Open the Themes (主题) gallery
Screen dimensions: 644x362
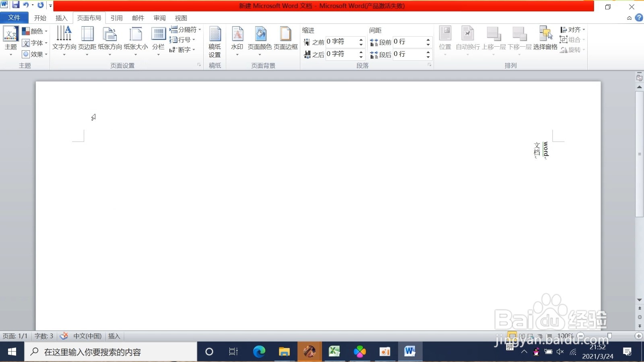click(x=11, y=41)
